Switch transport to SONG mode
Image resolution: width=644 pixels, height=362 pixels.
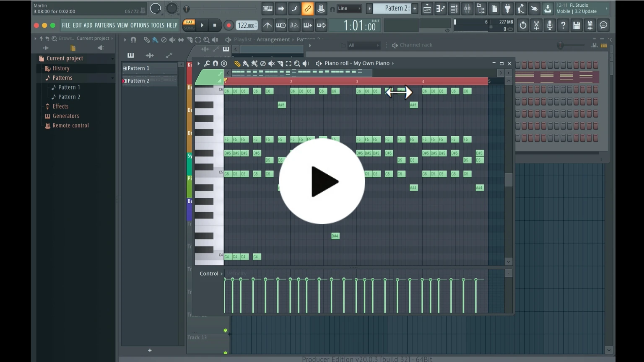[189, 28]
